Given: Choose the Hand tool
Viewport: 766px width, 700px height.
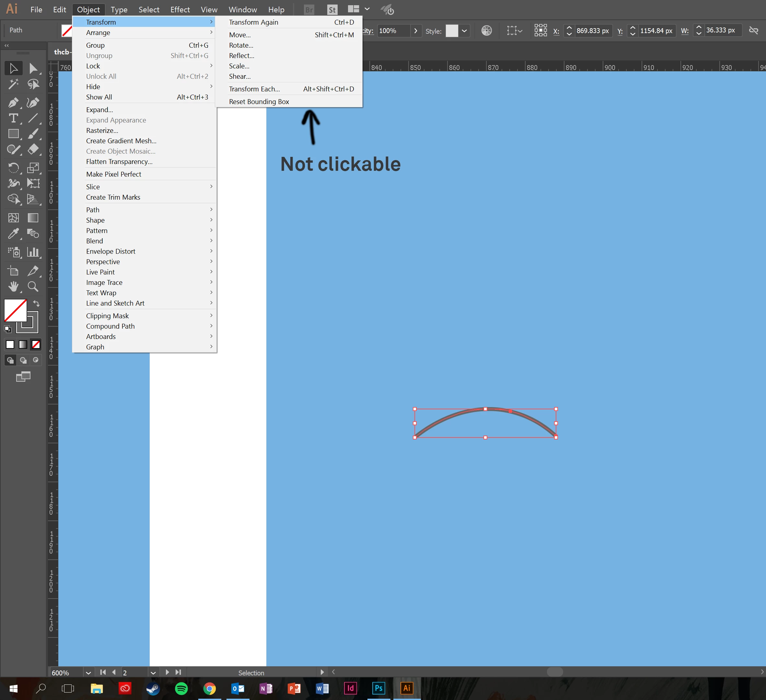Looking at the screenshot, I should click(x=13, y=286).
